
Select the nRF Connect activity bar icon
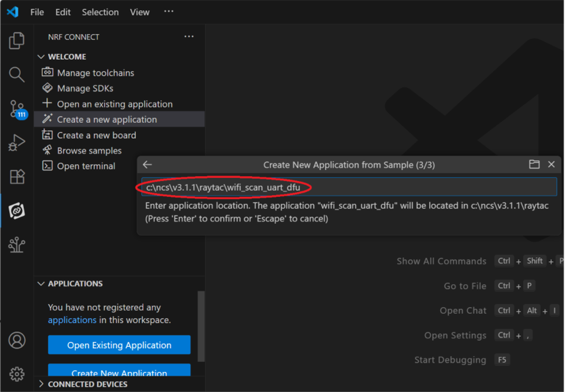pos(17,211)
